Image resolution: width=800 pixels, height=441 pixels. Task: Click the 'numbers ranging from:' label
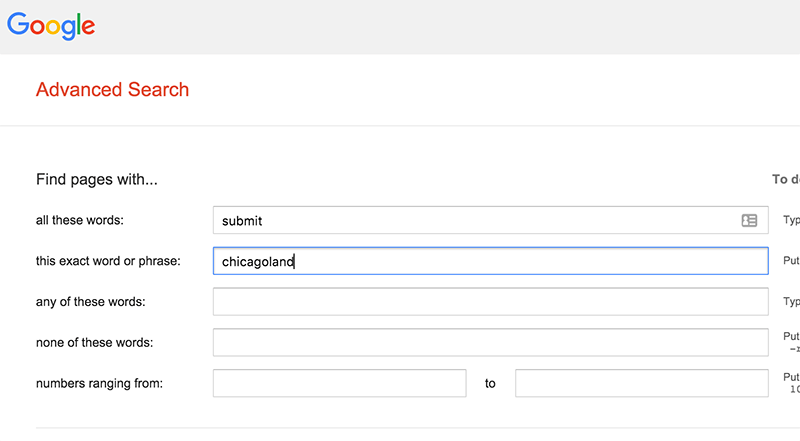(x=99, y=383)
